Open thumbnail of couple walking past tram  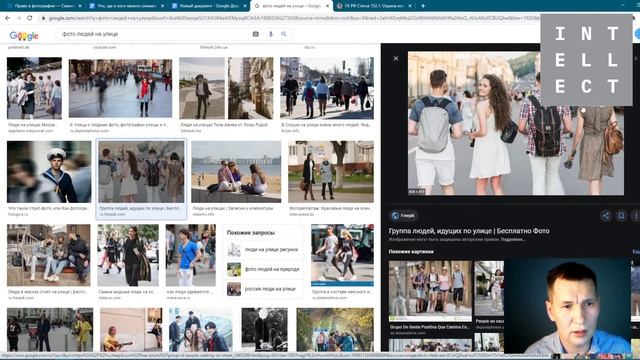342,255
